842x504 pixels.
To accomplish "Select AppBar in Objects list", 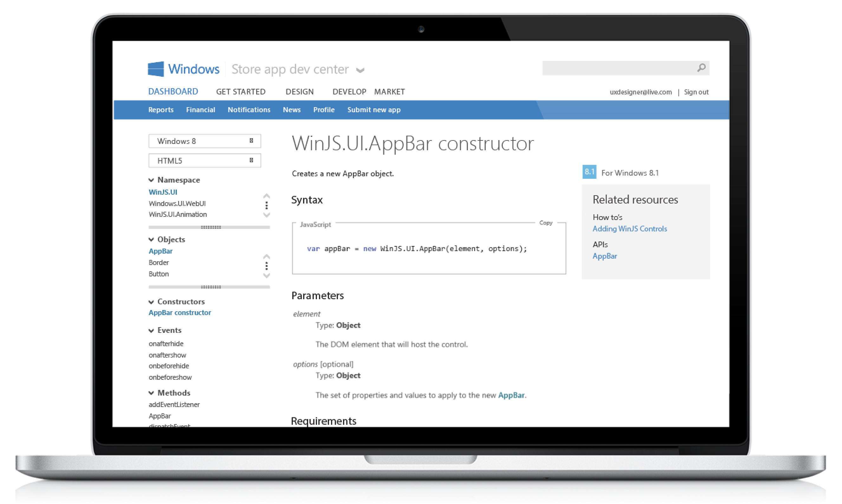I will pyautogui.click(x=160, y=251).
